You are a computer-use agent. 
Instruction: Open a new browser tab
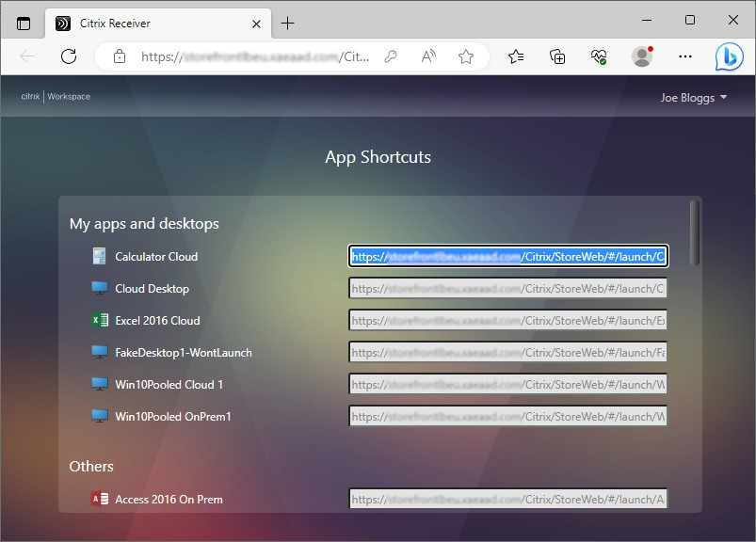pyautogui.click(x=286, y=22)
